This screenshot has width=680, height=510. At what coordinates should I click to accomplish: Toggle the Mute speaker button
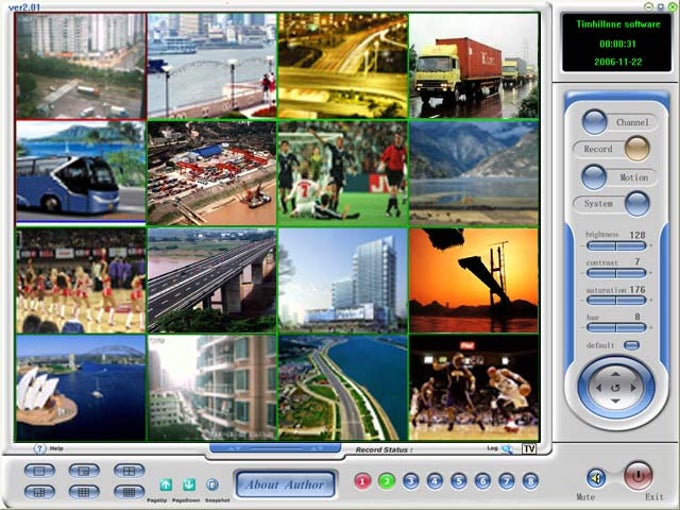(x=596, y=478)
